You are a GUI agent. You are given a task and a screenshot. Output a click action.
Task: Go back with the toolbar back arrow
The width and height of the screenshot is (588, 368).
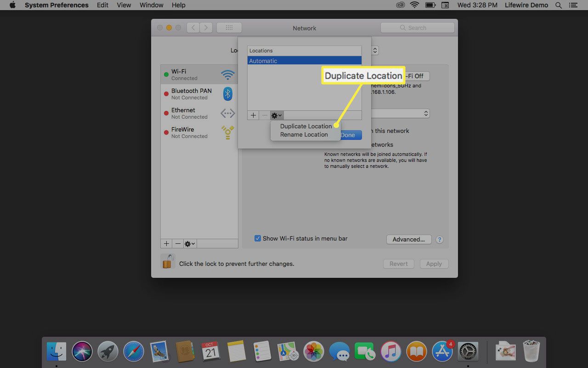click(193, 28)
